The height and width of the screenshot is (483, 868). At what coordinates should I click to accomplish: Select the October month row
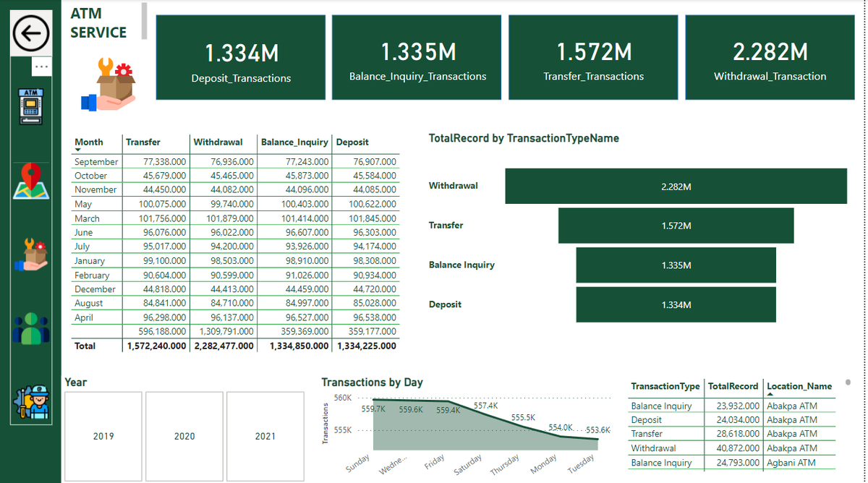[x=235, y=176]
